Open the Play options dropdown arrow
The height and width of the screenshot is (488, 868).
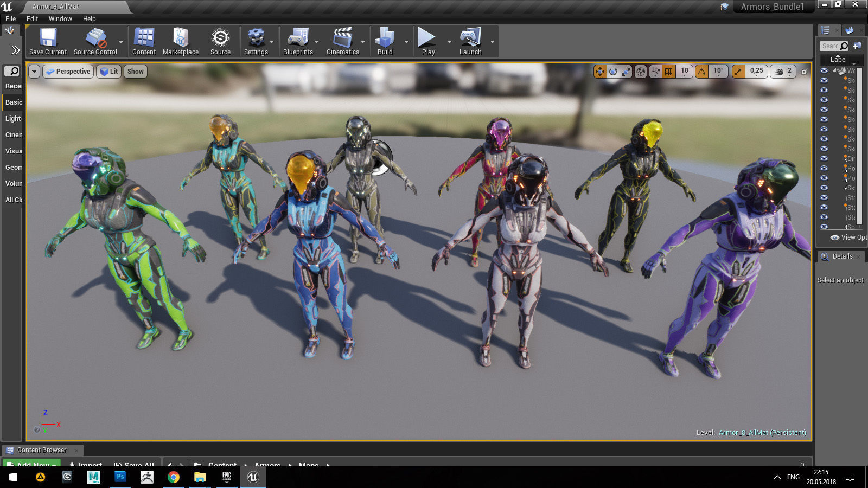(x=449, y=42)
